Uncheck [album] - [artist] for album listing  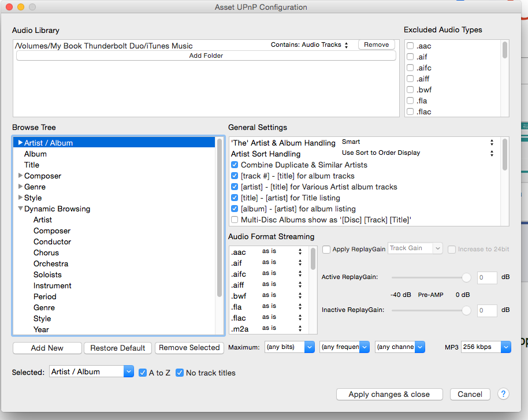tap(235, 209)
